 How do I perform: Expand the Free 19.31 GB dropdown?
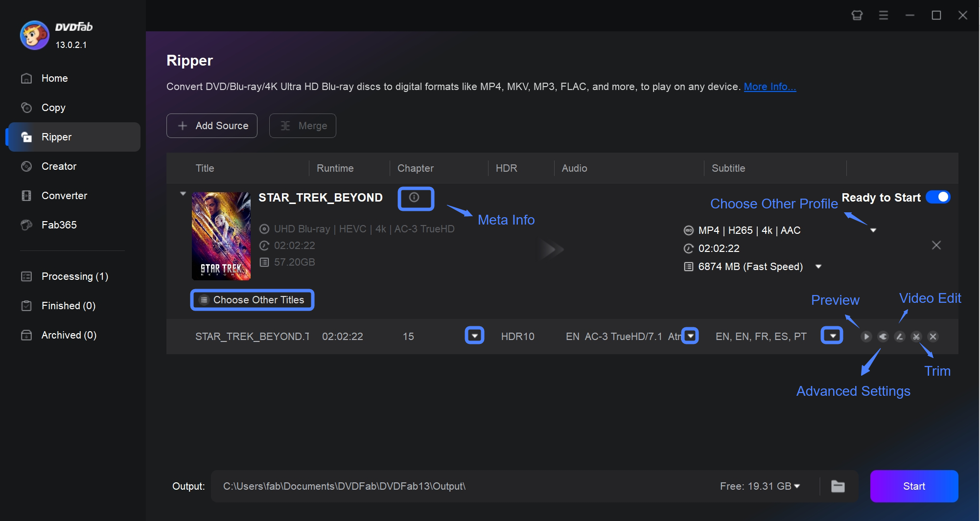coord(797,486)
